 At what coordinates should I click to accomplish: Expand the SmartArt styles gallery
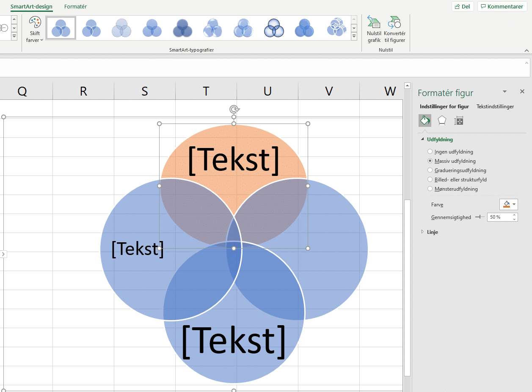(354, 37)
